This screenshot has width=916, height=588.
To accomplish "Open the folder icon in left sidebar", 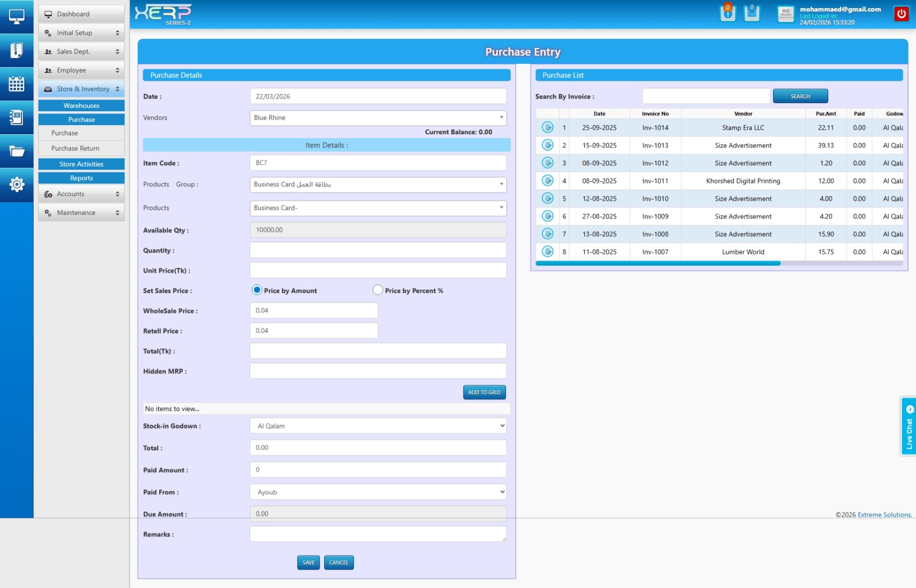I will pos(16,151).
